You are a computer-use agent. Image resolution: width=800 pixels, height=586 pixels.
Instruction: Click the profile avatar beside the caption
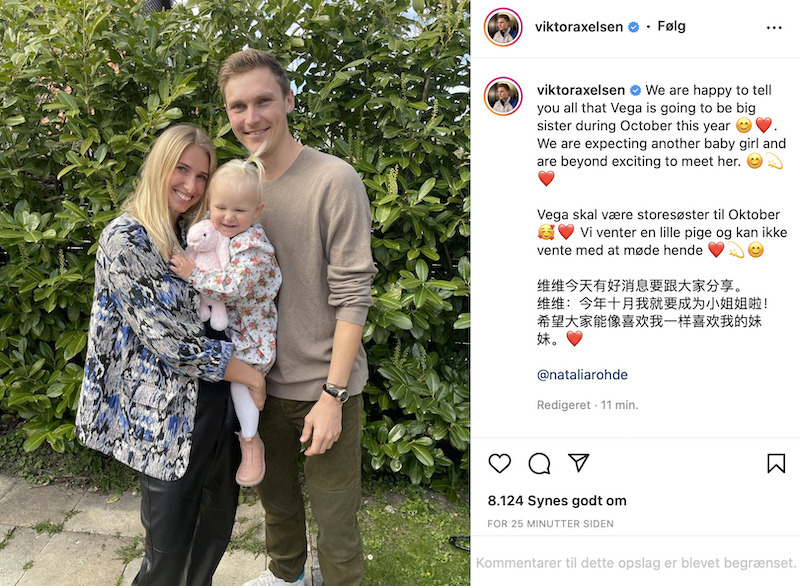click(503, 96)
